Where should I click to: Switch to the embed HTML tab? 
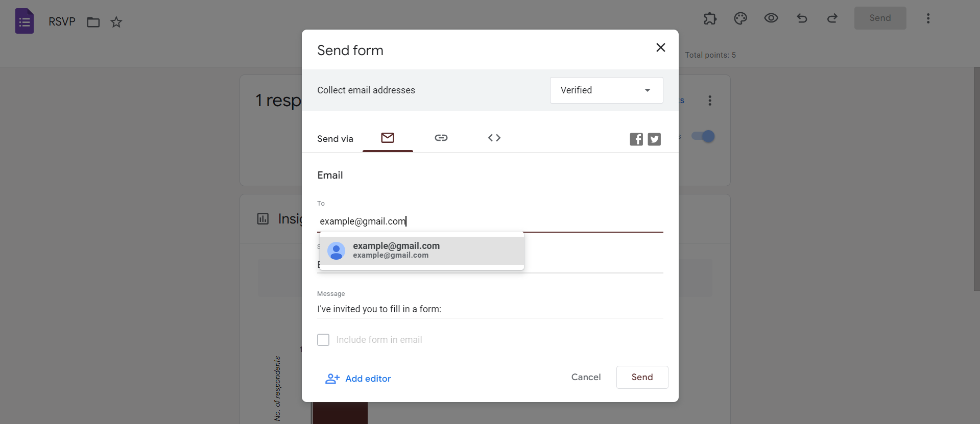[494, 138]
